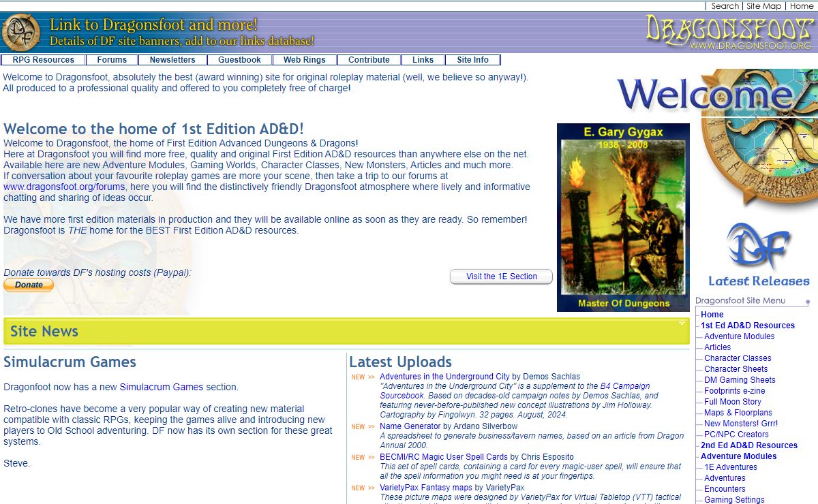The image size is (818, 504).
Task: Open the Simulacrum Games section link
Action: click(162, 387)
